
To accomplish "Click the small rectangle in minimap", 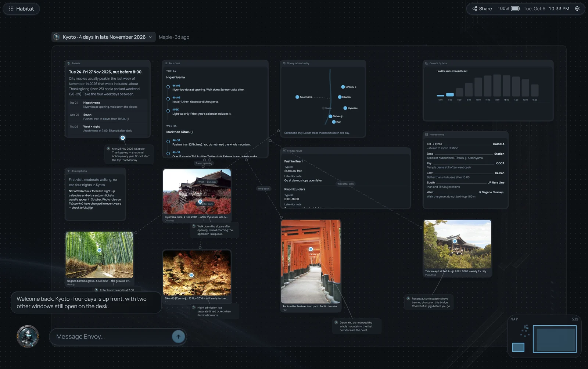I will click(x=518, y=347).
